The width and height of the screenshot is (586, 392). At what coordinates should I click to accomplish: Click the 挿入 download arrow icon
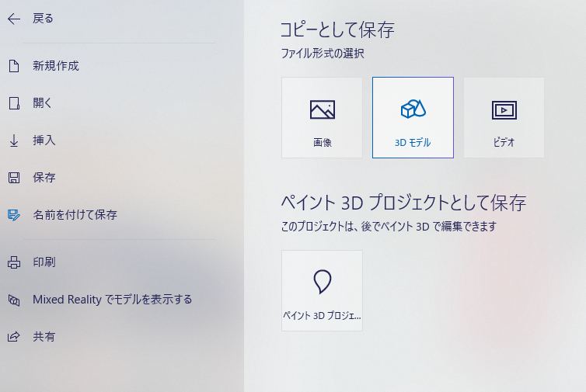pyautogui.click(x=14, y=140)
